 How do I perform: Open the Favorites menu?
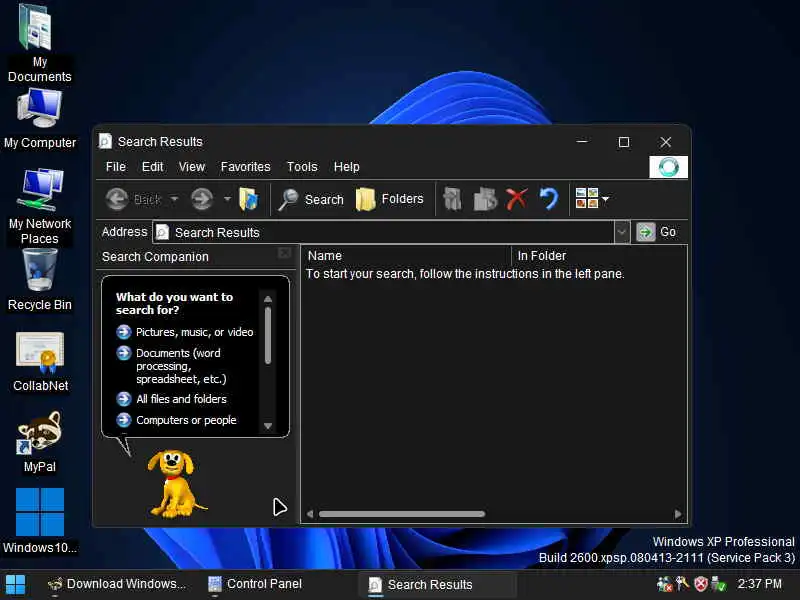245,167
